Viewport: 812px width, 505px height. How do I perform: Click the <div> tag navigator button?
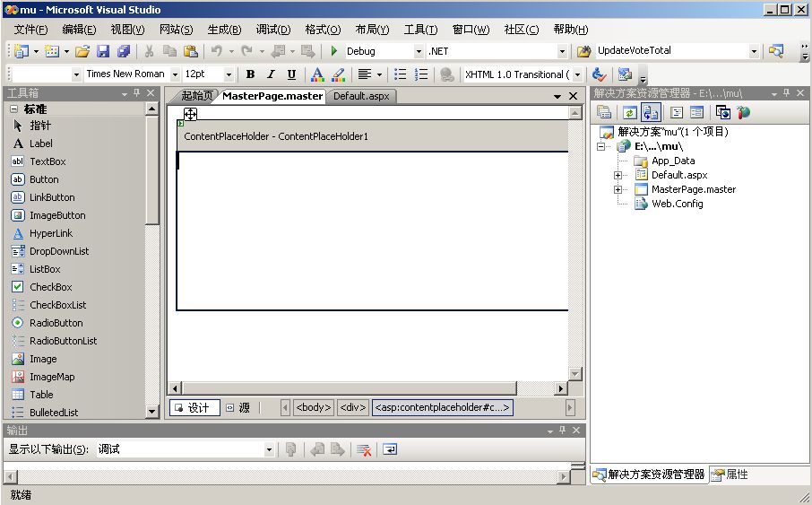pyautogui.click(x=352, y=407)
